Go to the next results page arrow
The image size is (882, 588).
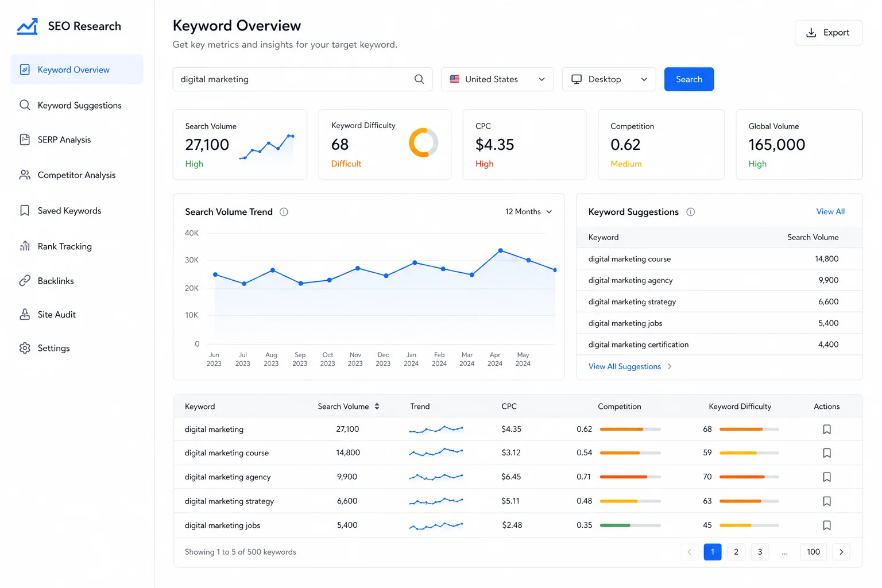point(841,552)
